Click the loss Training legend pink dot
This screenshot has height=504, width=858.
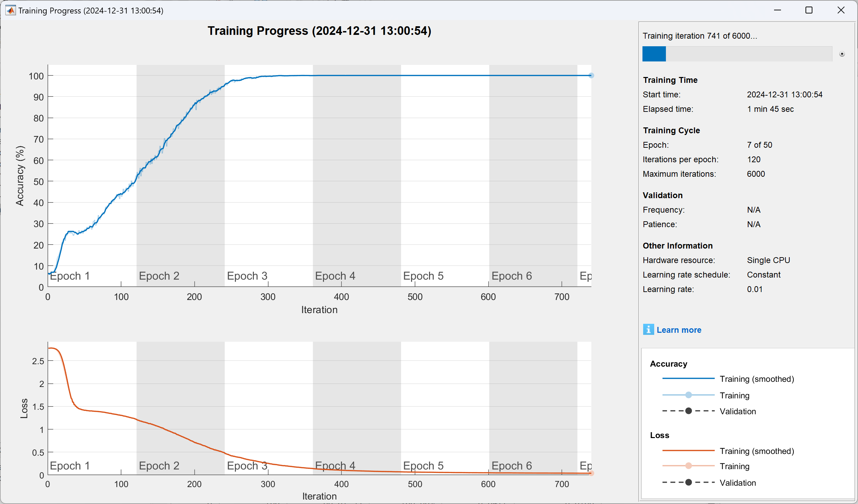pos(688,466)
